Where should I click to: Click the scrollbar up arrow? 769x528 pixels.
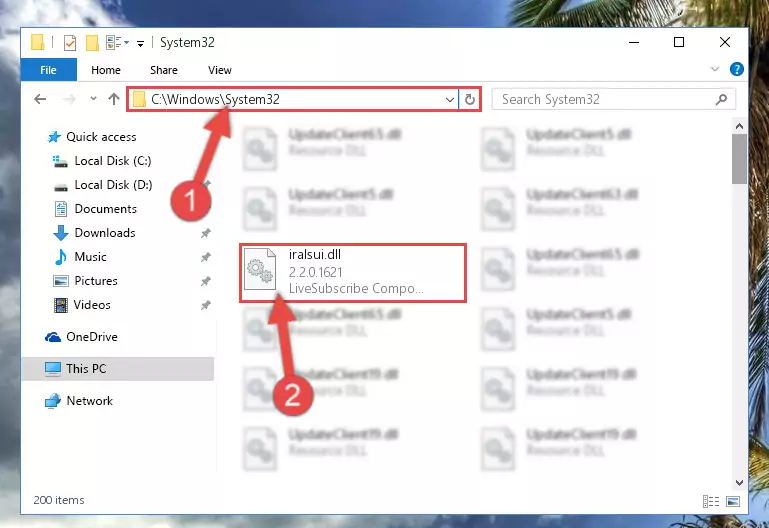[x=739, y=126]
